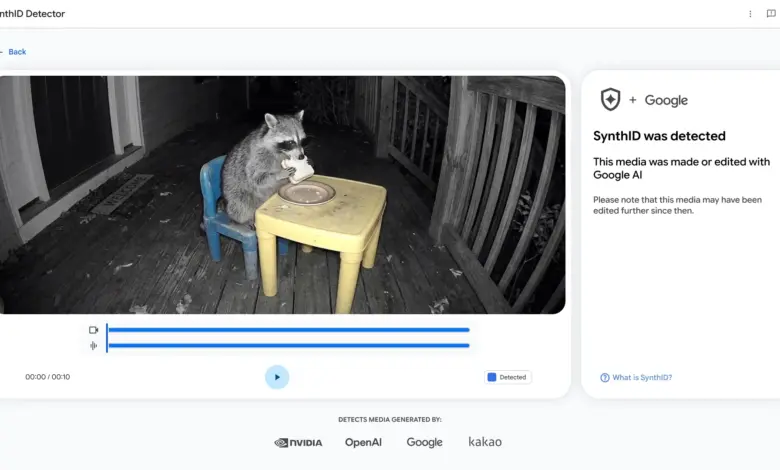
Task: Open the three-dot more options menu
Action: coord(750,14)
